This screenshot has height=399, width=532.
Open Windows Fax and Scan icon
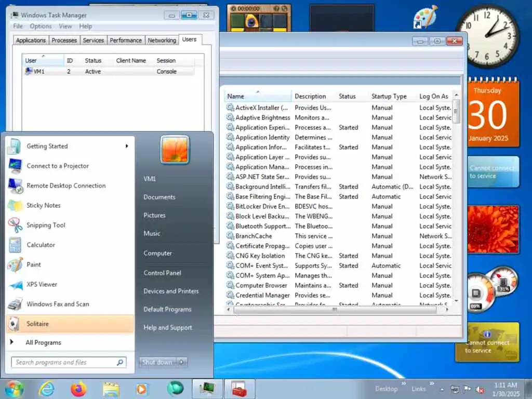click(15, 304)
